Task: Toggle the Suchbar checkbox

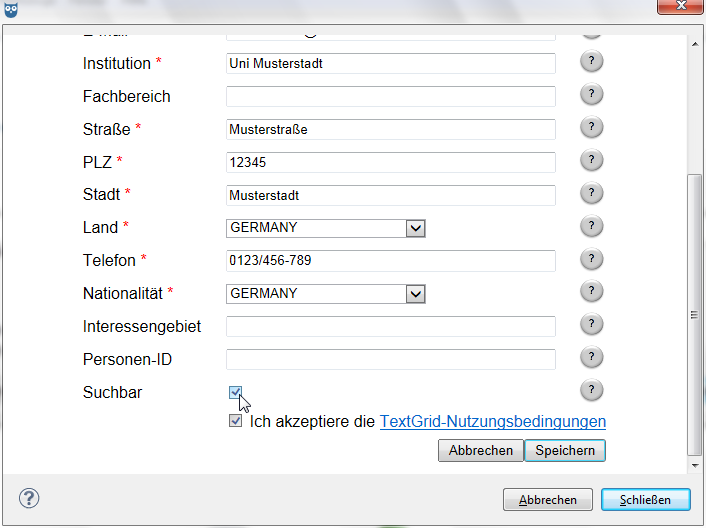Action: coord(235,392)
